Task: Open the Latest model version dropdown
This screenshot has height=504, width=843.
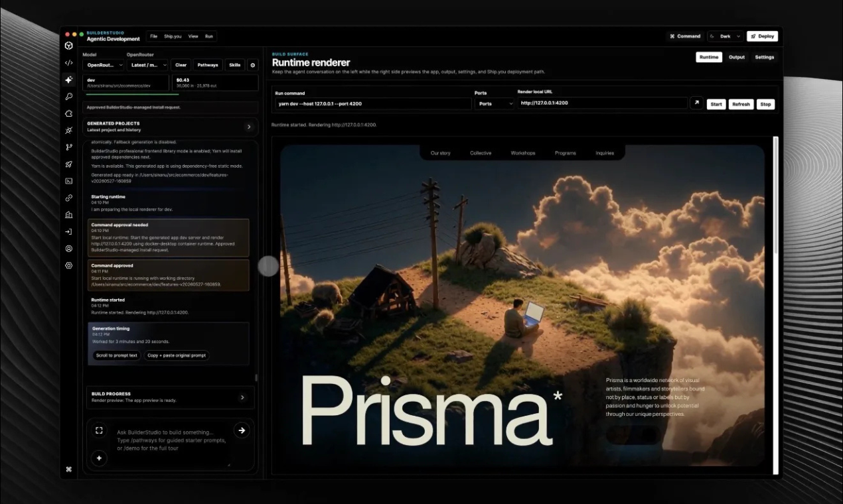Action: (x=147, y=65)
